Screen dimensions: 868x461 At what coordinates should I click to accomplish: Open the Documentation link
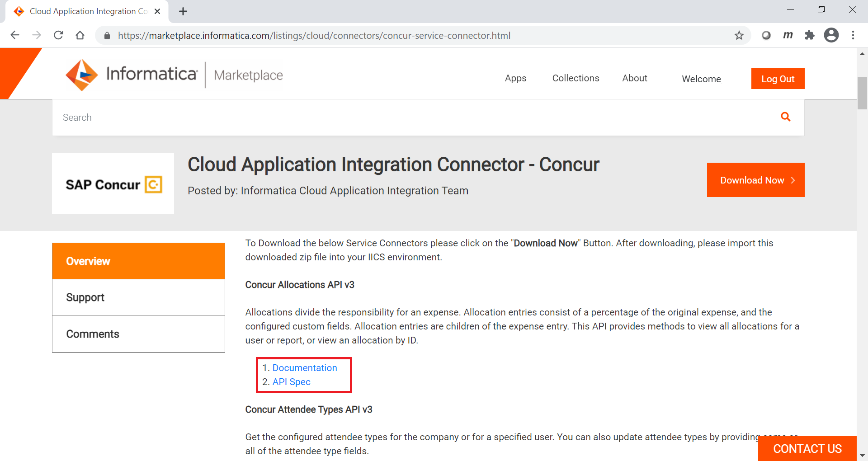(305, 368)
